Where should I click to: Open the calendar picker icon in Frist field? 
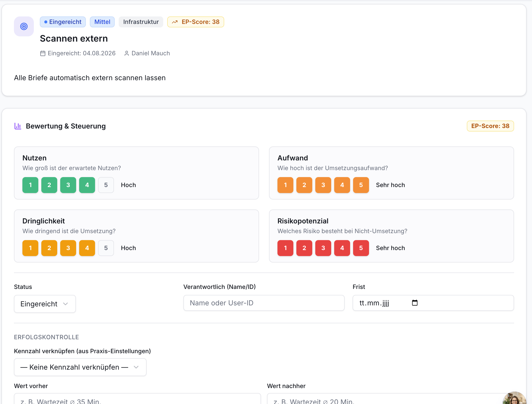(415, 303)
